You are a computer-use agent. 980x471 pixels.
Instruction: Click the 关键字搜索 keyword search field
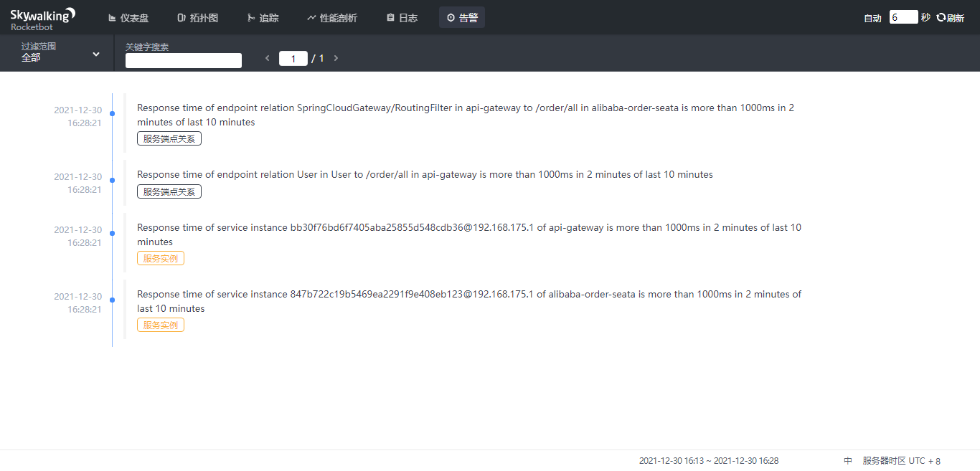(184, 61)
